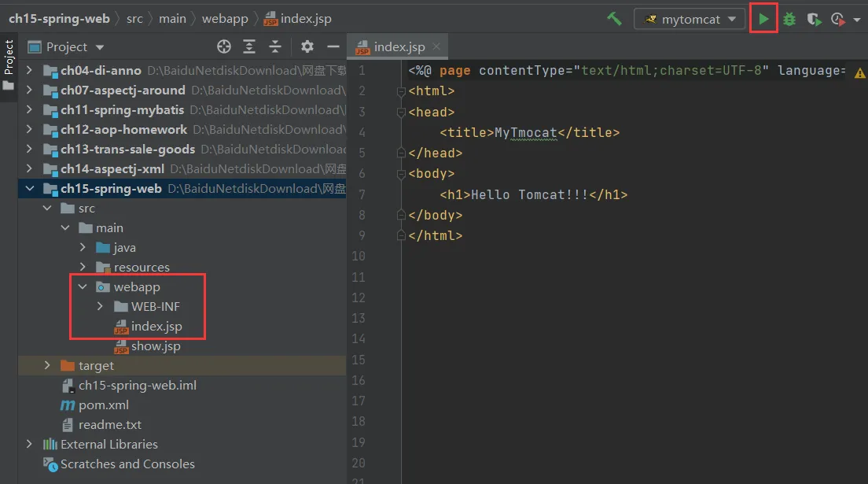Click the folder icon below Project side tab
Image resolution: width=868 pixels, height=484 pixels.
tap(9, 86)
